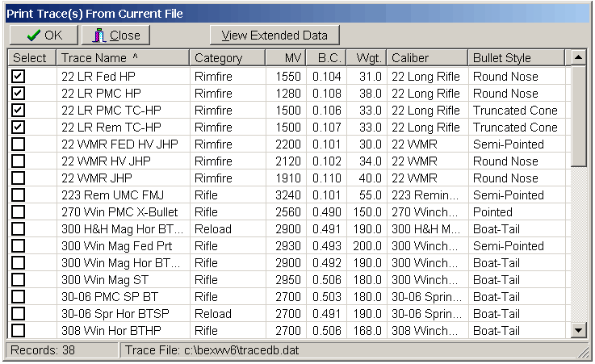
Task: Click caliber cell 308 Winch...
Action: click(425, 330)
